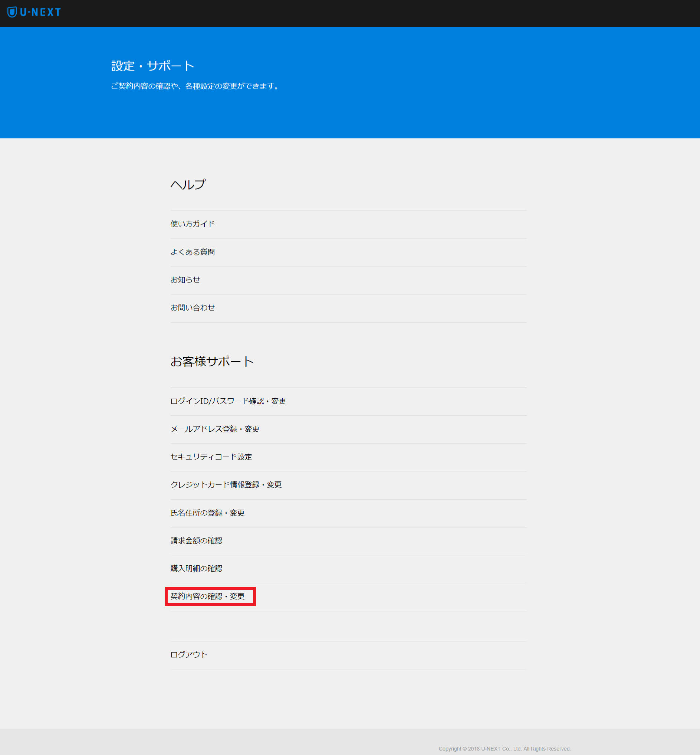Click the ヘルプ section heading
Screen dimensions: 700x755
(188, 184)
